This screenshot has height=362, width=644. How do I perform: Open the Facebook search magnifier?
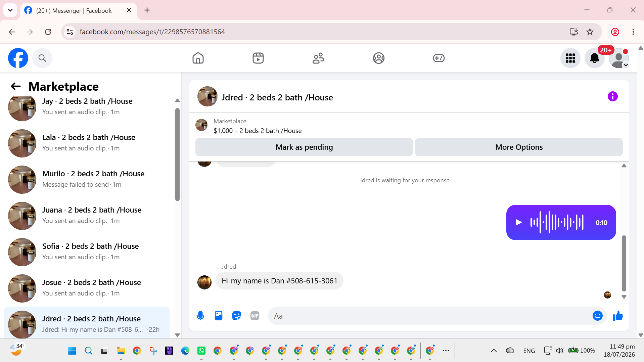[x=42, y=58]
